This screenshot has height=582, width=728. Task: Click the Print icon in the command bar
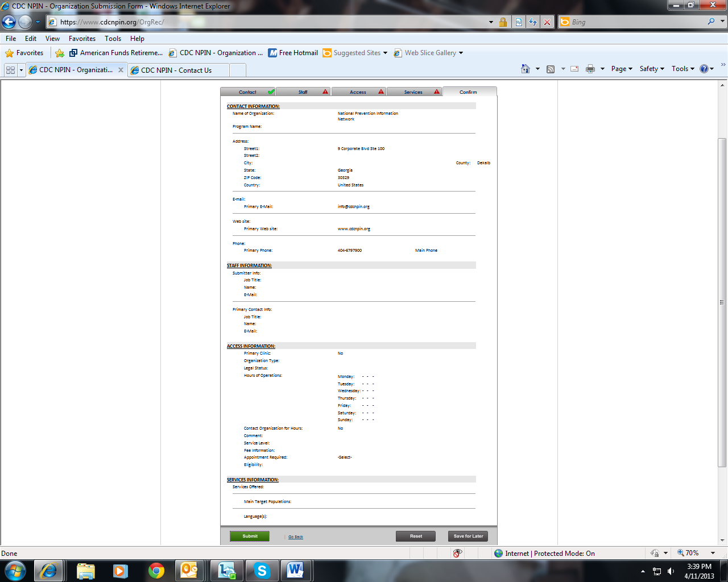[x=590, y=69]
